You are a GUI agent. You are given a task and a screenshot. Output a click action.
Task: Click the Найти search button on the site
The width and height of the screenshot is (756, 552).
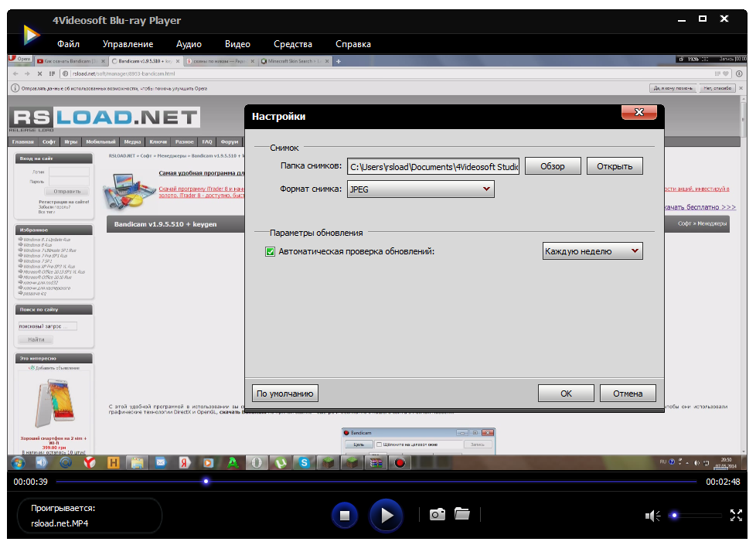36,339
